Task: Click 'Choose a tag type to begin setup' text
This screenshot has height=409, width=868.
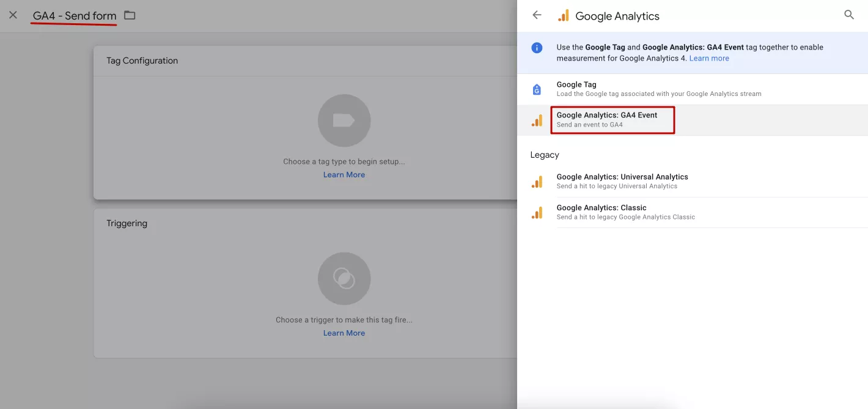Action: 344,162
